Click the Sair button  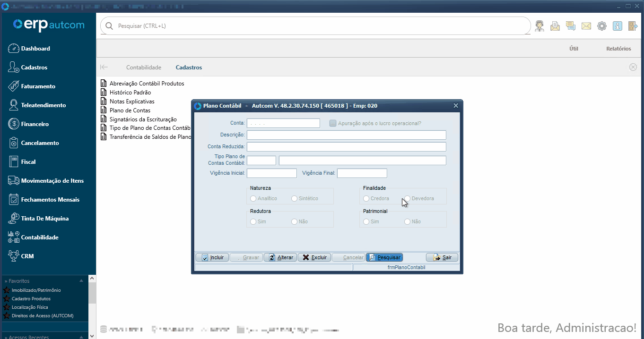[442, 257]
